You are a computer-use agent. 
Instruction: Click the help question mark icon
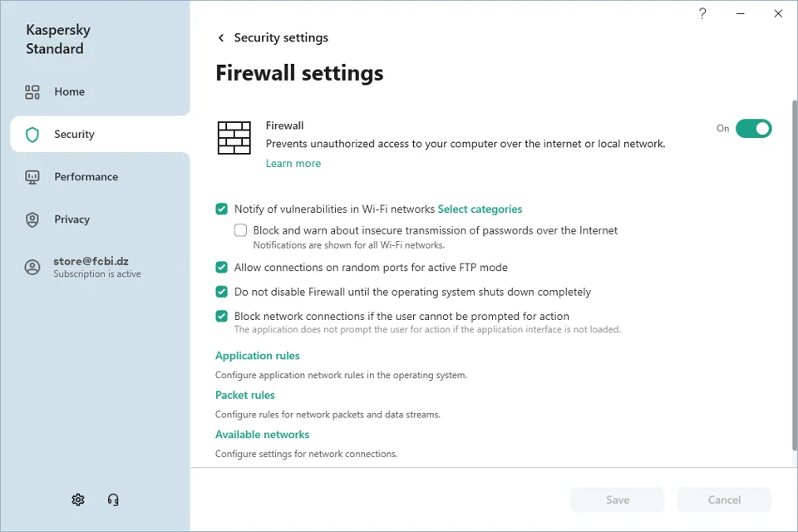click(702, 14)
